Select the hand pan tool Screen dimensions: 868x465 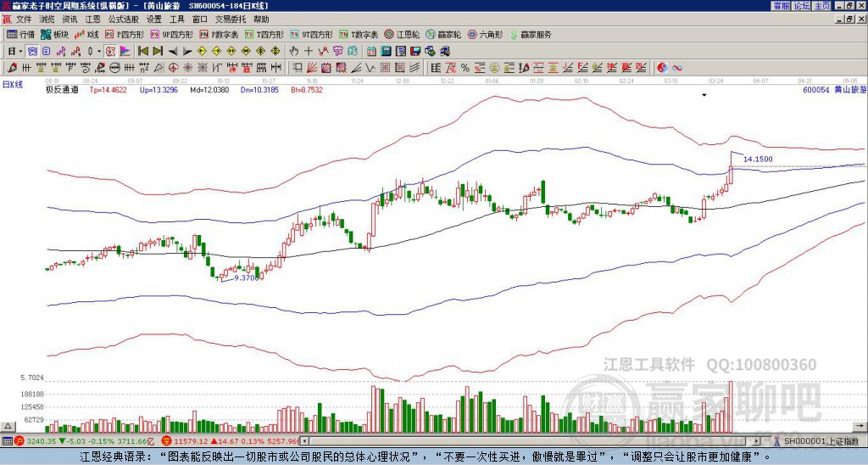(294, 52)
